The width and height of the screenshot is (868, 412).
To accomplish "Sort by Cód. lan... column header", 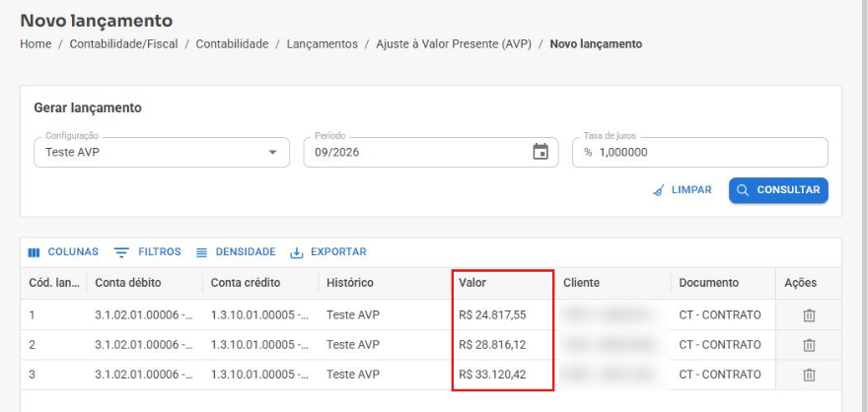I will point(53,283).
